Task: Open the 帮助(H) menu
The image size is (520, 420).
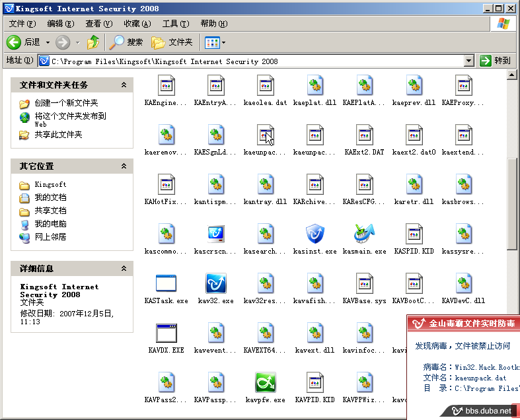Action: click(214, 24)
